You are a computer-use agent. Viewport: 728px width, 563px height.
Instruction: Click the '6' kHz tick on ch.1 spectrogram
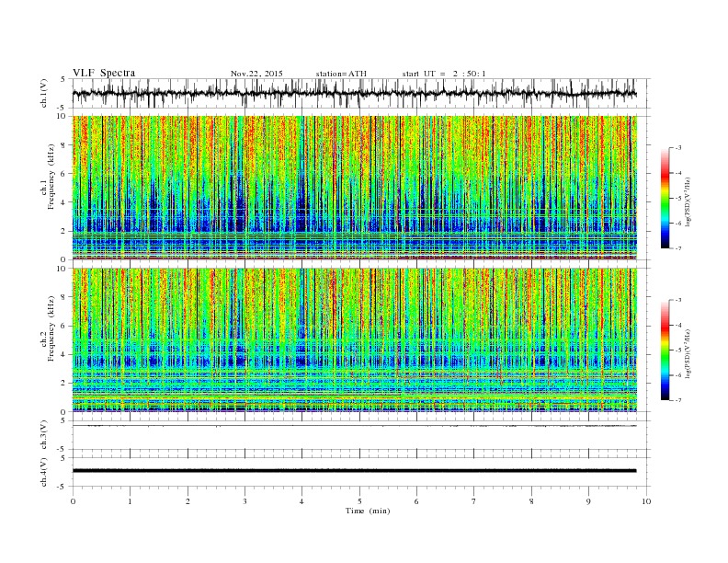pyautogui.click(x=64, y=174)
